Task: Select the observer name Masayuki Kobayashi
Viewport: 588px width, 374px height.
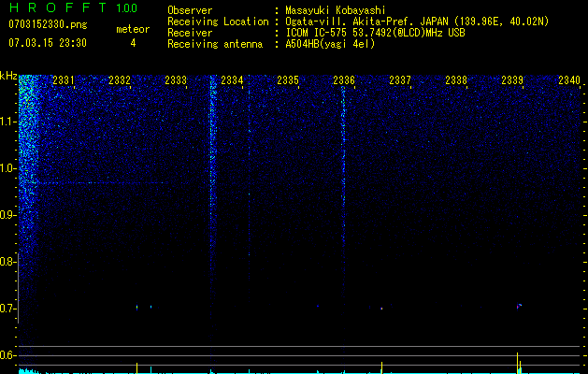Action: coord(335,10)
